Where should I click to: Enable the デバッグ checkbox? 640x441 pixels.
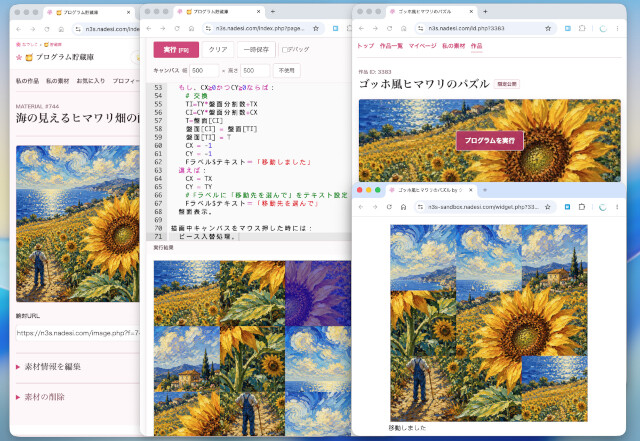coord(284,50)
